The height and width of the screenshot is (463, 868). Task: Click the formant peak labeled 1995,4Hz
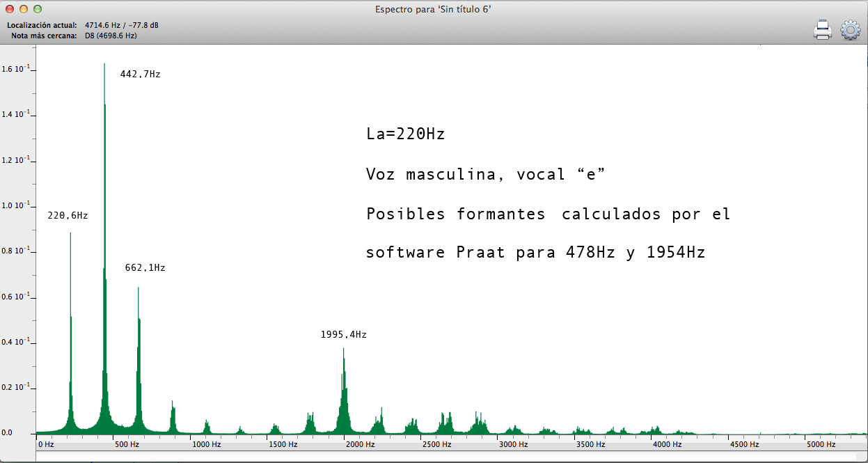click(x=343, y=390)
